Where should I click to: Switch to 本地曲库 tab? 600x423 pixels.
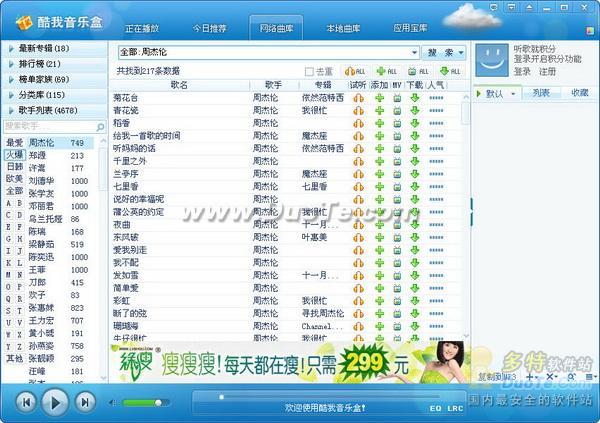343,28
